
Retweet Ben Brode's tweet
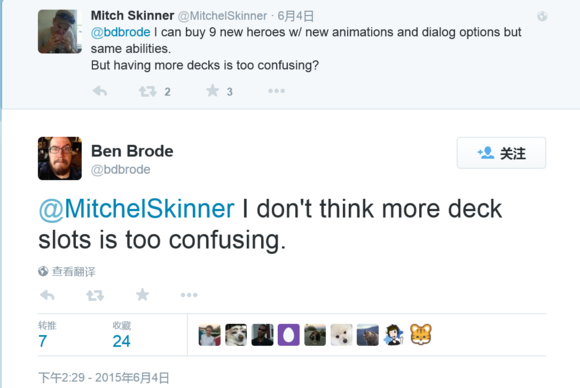[95, 295]
